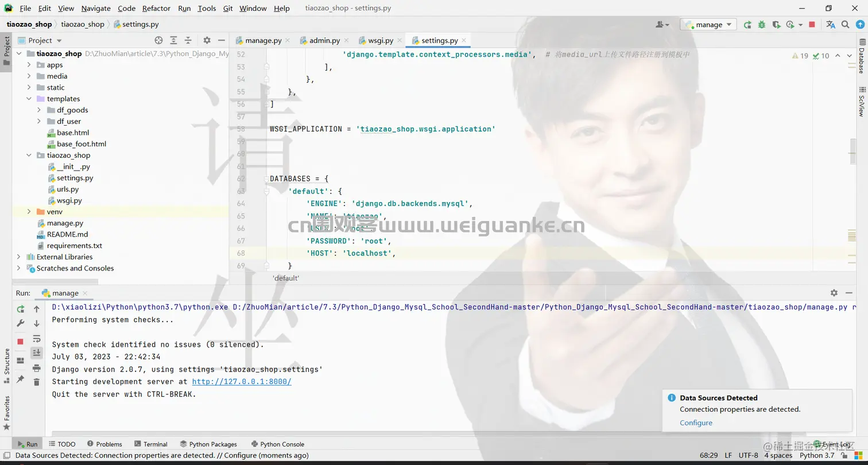
Task: Open the Navigate menu
Action: tap(96, 8)
